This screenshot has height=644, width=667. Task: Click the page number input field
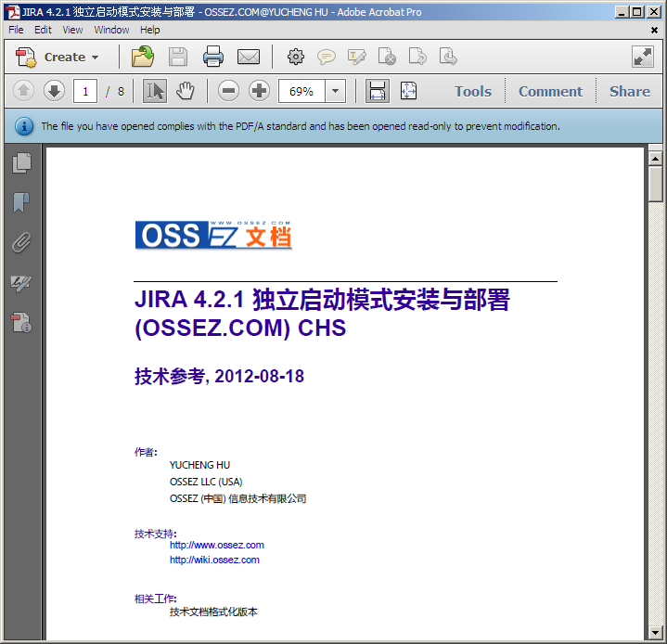pos(85,91)
